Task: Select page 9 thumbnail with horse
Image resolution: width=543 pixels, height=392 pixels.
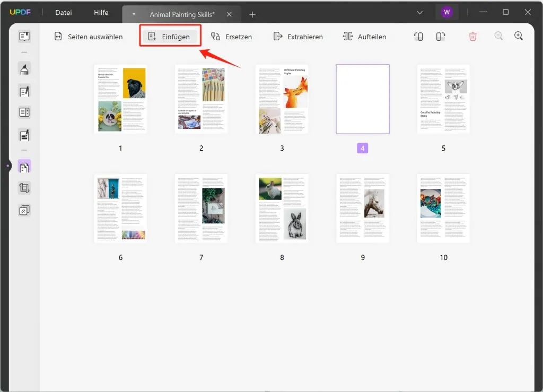Action: pyautogui.click(x=363, y=208)
